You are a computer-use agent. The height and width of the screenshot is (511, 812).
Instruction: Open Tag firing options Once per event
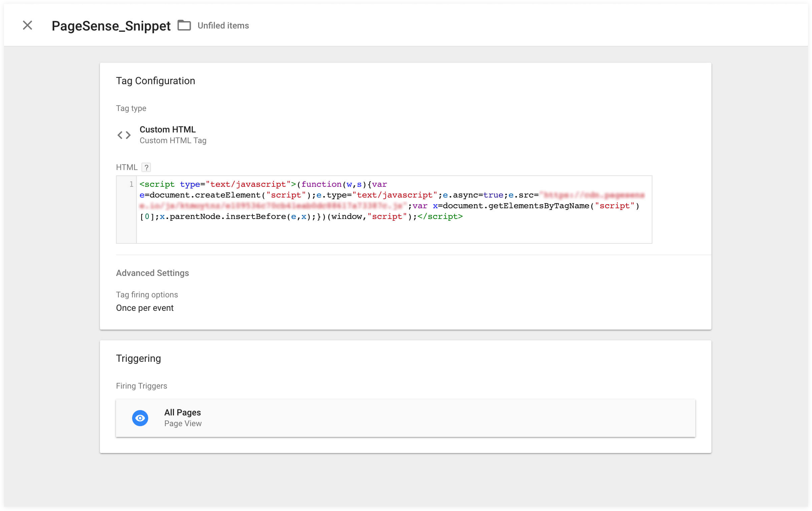click(144, 308)
